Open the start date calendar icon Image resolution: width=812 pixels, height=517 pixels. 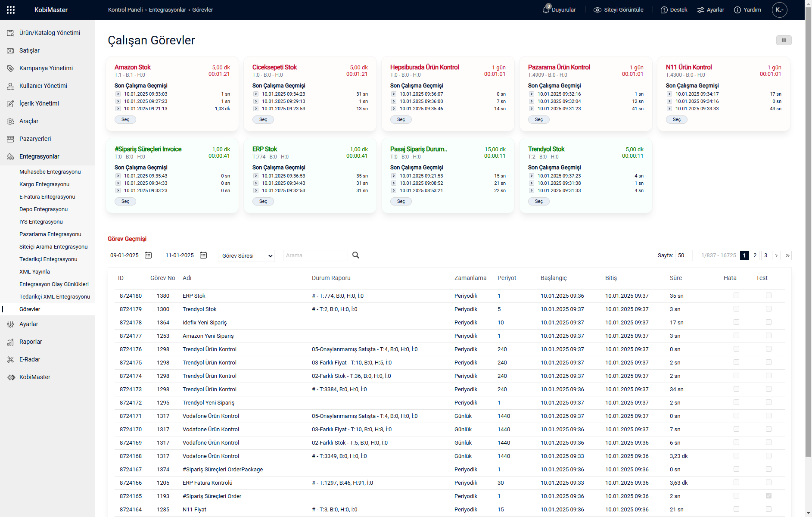148,255
